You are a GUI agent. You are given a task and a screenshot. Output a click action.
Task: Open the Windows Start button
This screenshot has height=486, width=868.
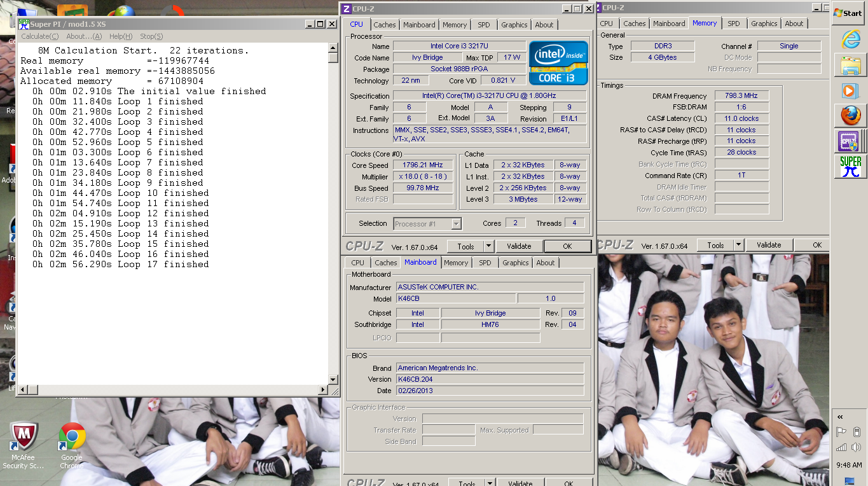click(848, 13)
